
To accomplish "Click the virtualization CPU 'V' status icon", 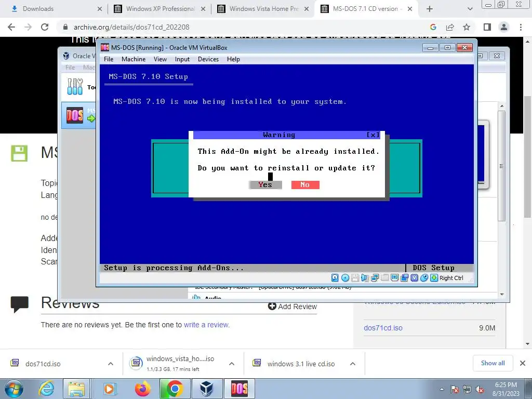I will tap(414, 278).
